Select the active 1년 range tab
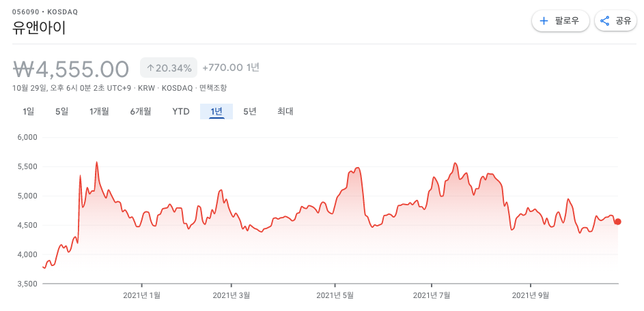Viewport: 644px width, 311px height. (216, 111)
